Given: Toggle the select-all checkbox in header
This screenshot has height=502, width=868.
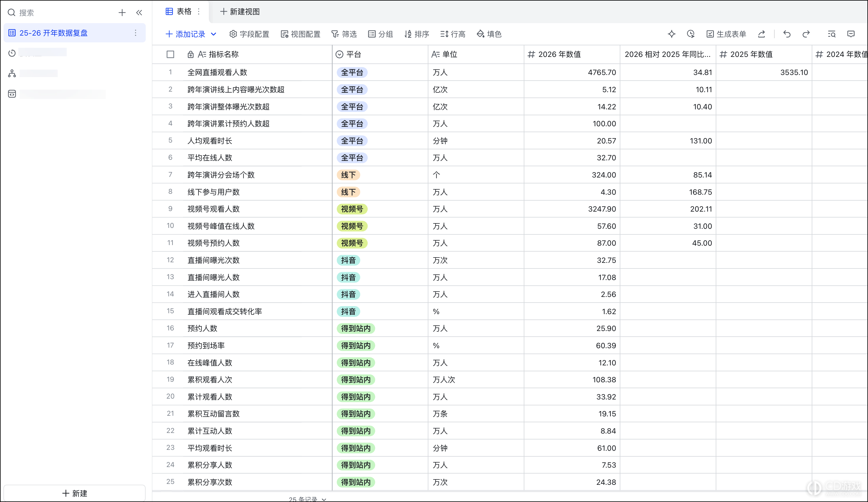Looking at the screenshot, I should coord(170,55).
